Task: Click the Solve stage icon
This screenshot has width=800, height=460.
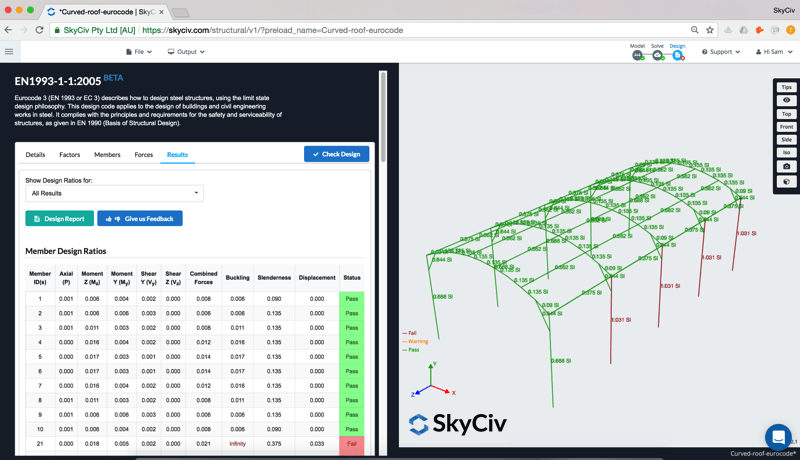Action: [657, 55]
